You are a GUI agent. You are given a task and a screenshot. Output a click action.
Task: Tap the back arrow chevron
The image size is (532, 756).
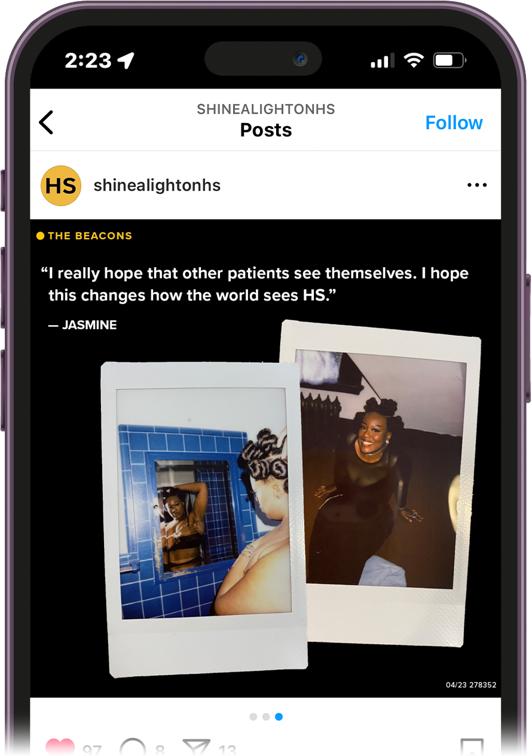46,123
